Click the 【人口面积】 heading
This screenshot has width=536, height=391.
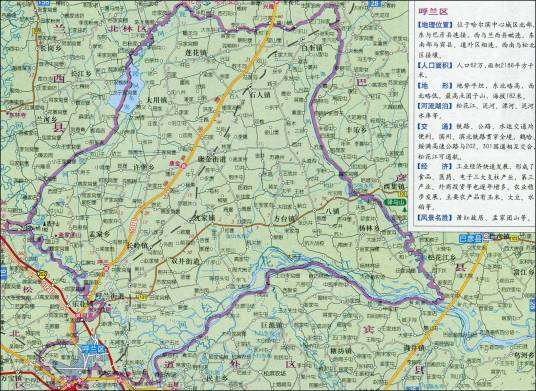435,65
